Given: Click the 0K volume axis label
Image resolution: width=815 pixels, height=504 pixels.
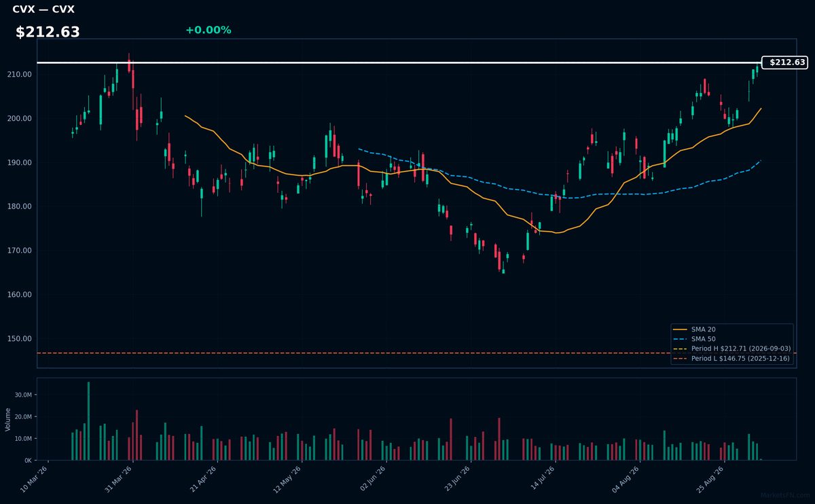Looking at the screenshot, I should click(27, 461).
